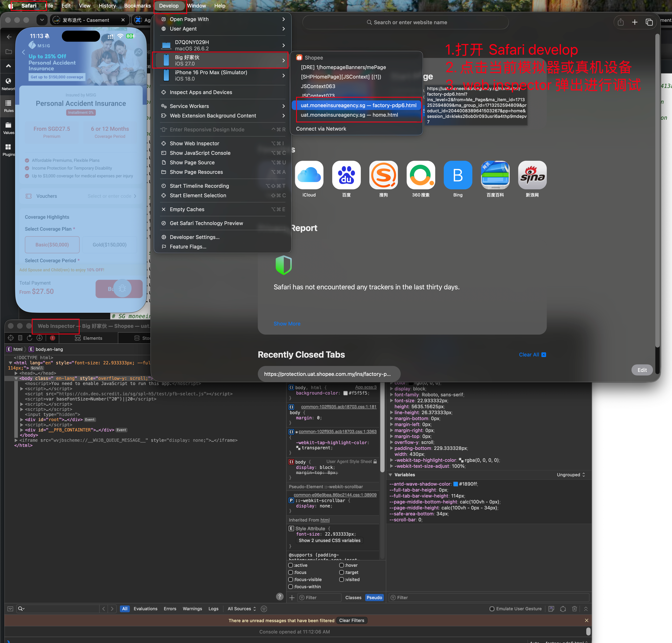The image size is (672, 643).
Task: Dismiss the filtered messages banner
Action: coord(587,620)
